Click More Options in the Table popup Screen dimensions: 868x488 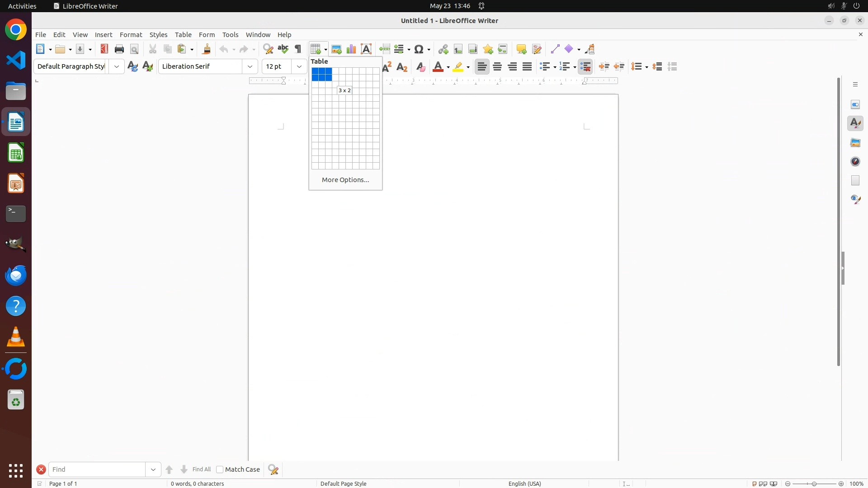tap(345, 180)
